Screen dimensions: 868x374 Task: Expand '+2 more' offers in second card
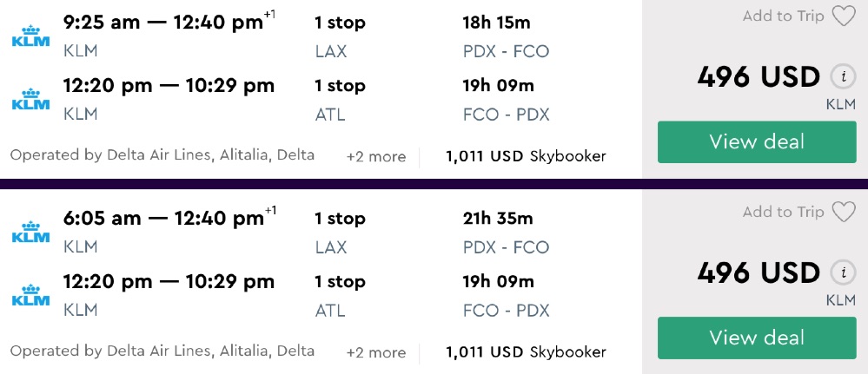click(x=375, y=352)
